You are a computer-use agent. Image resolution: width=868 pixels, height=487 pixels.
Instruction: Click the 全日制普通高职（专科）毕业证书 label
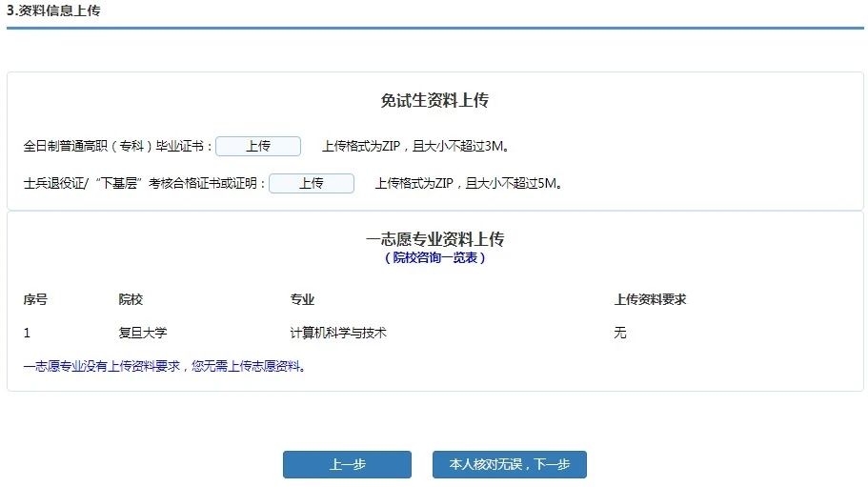(118, 147)
